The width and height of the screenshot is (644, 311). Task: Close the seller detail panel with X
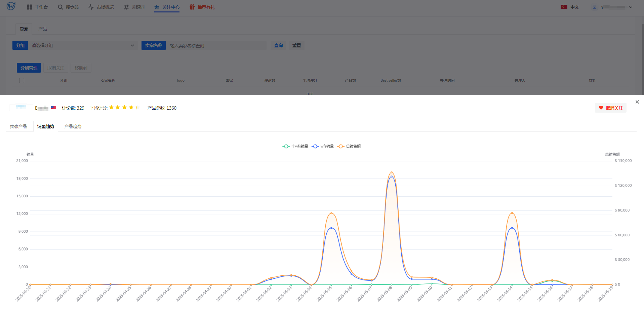point(637,102)
